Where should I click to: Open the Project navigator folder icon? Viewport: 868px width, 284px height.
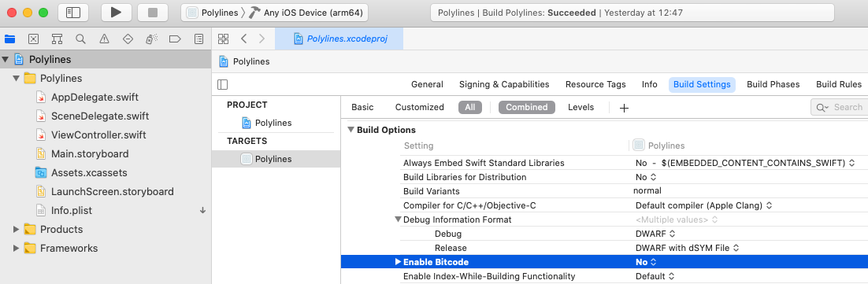pyautogui.click(x=10, y=39)
